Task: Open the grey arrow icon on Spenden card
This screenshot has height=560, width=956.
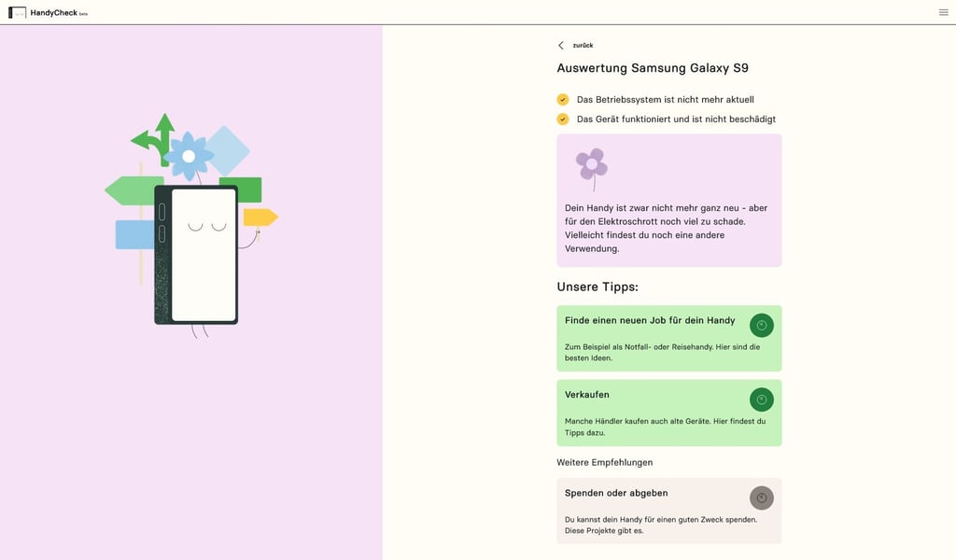Action: 762,497
